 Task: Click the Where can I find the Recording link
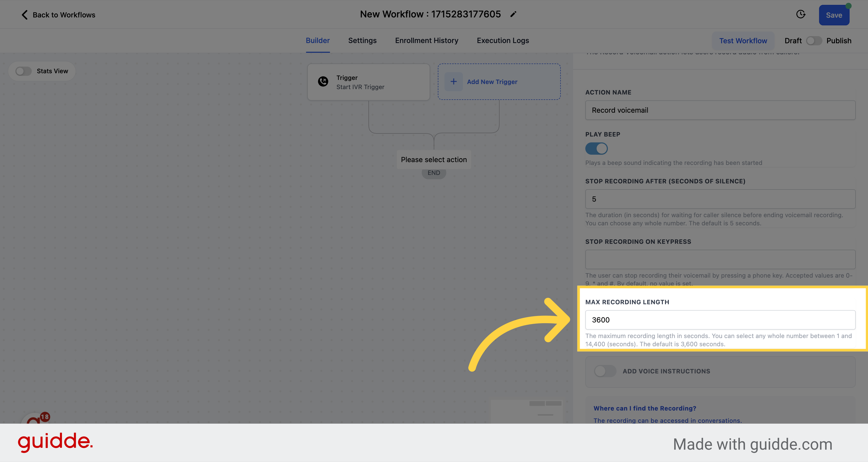[645, 407]
